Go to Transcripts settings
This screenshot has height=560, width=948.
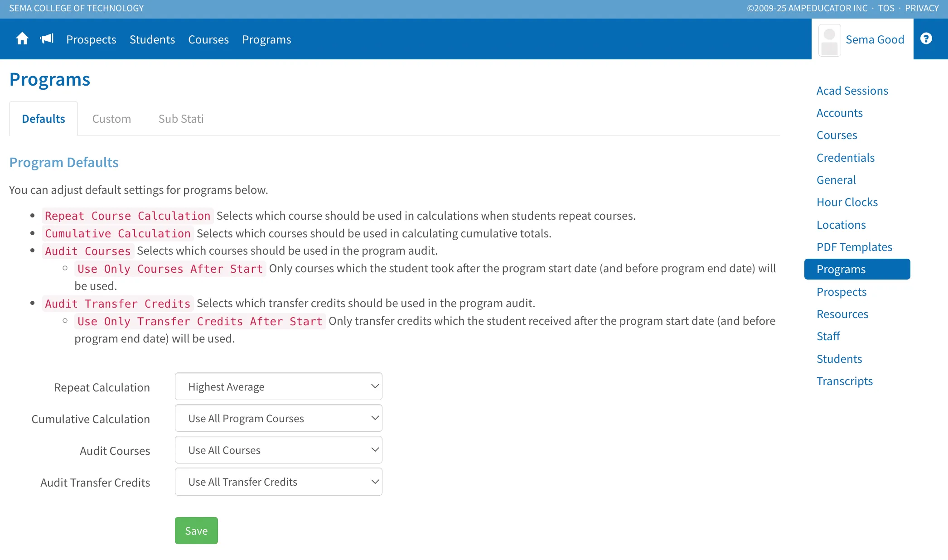point(845,381)
